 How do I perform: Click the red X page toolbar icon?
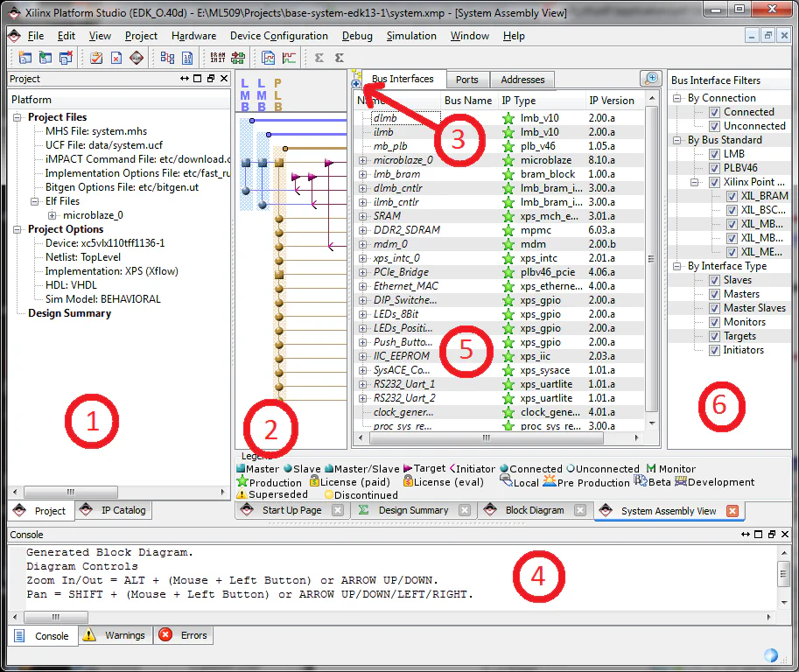tap(116, 58)
